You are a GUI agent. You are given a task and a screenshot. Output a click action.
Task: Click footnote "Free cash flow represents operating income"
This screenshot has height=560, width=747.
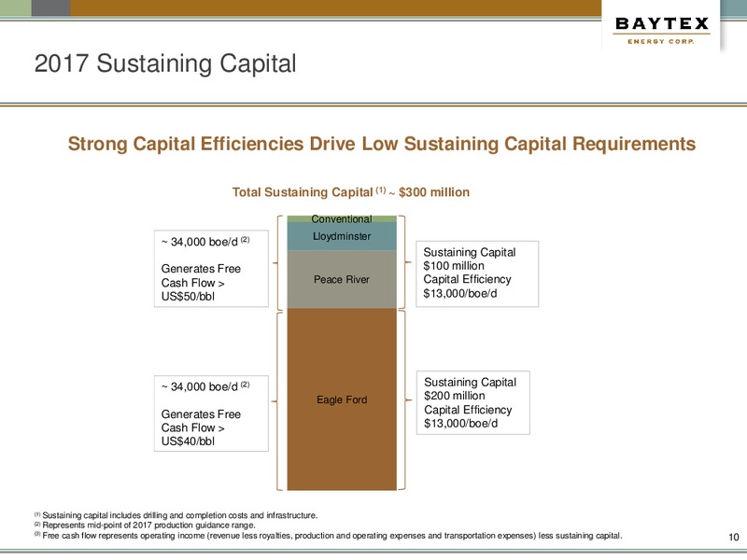pyautogui.click(x=329, y=536)
